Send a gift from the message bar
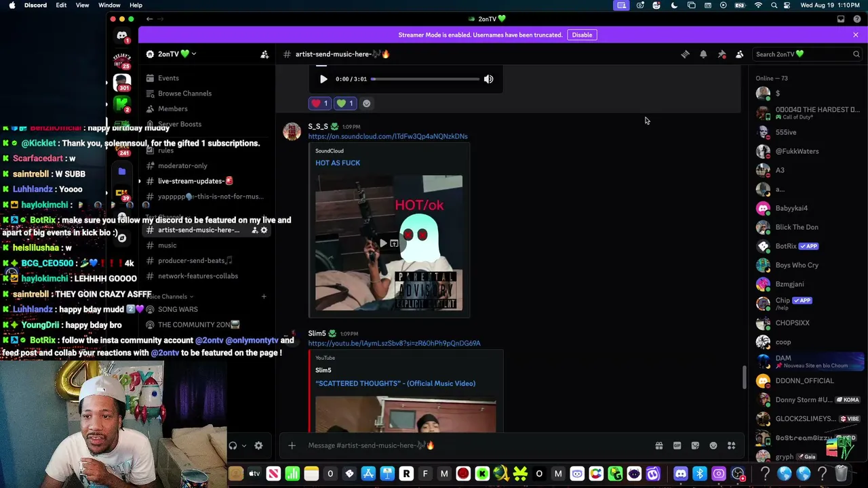This screenshot has width=868, height=488. [658, 445]
